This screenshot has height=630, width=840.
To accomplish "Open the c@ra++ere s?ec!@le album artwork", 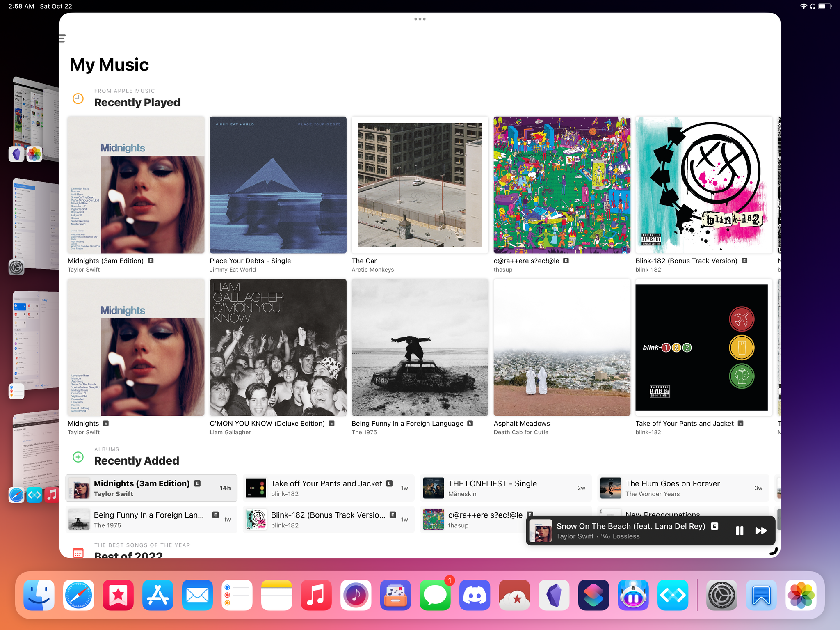I will pos(562,185).
